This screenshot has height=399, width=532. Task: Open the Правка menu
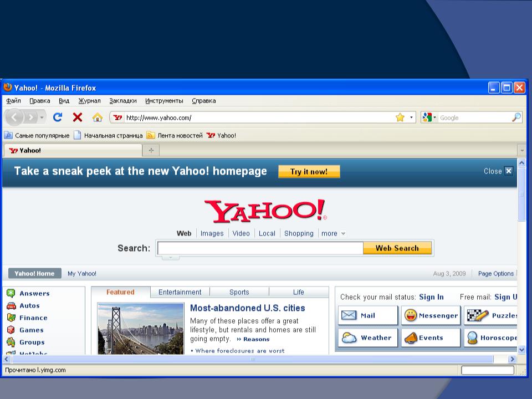coord(40,101)
